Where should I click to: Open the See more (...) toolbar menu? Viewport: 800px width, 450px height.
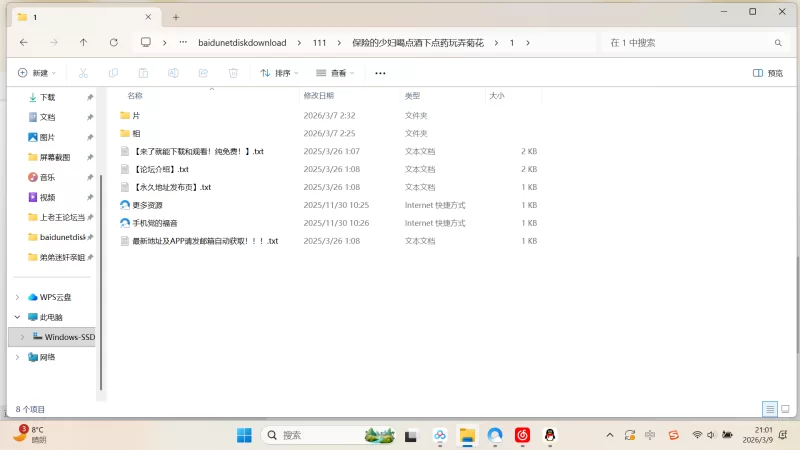(x=380, y=73)
